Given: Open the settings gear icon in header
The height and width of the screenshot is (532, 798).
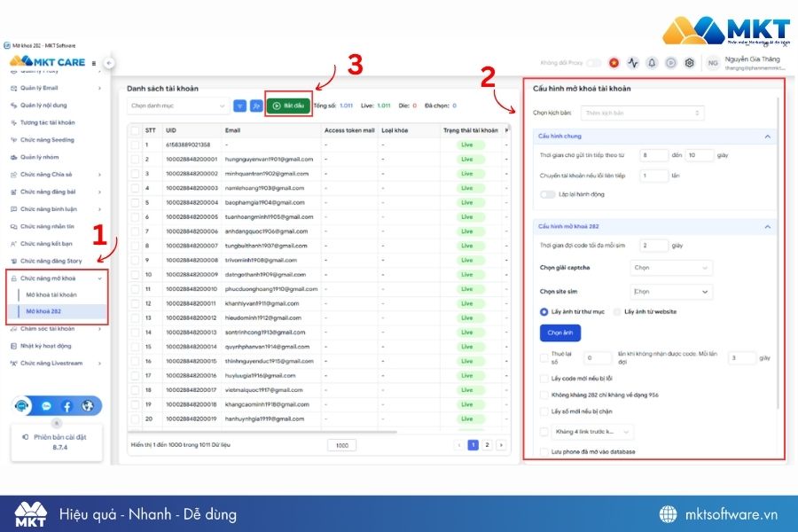Looking at the screenshot, I should tap(689, 63).
